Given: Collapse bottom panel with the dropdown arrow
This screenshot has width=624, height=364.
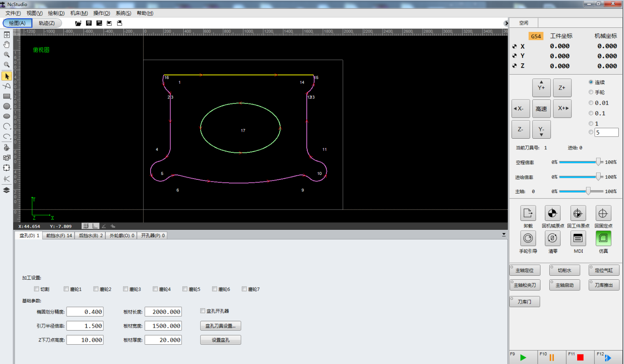Looking at the screenshot, I should [x=504, y=235].
